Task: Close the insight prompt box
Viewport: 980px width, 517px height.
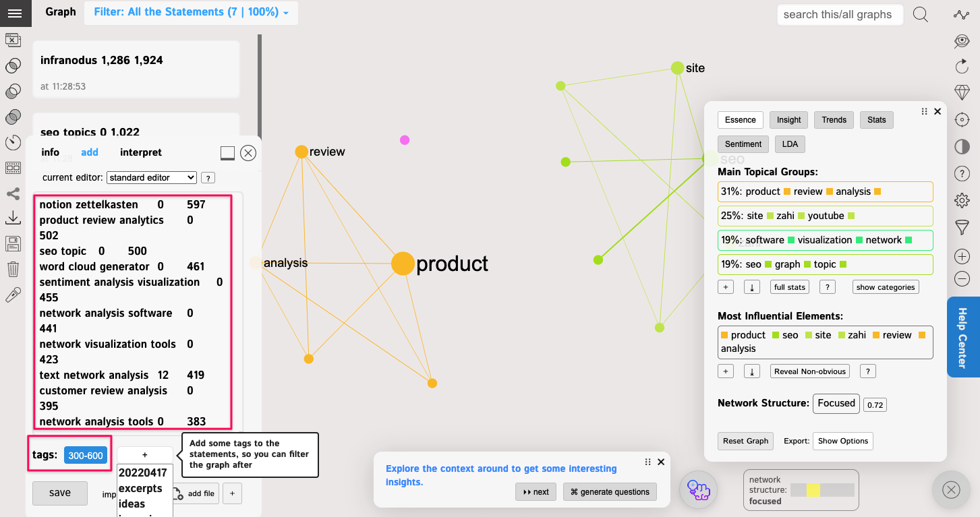Action: click(x=661, y=462)
